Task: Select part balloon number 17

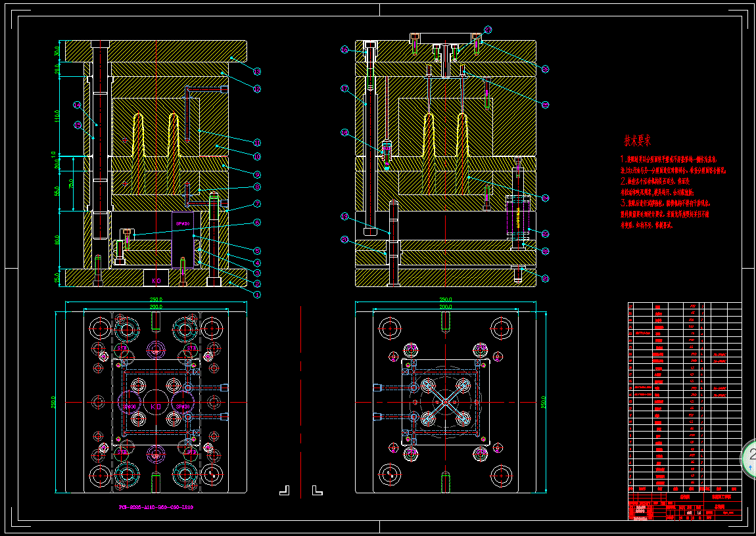Action: click(344, 89)
